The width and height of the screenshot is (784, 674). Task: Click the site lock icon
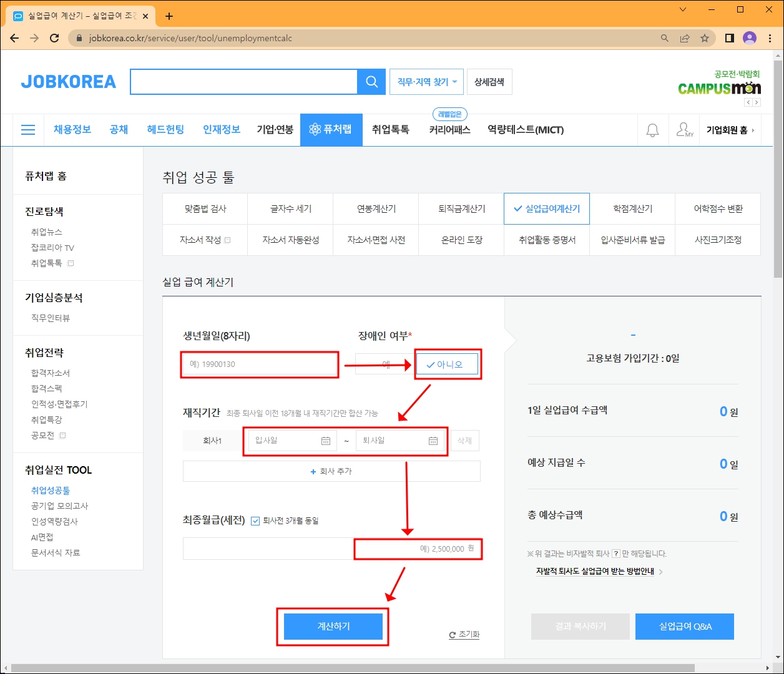(79, 38)
